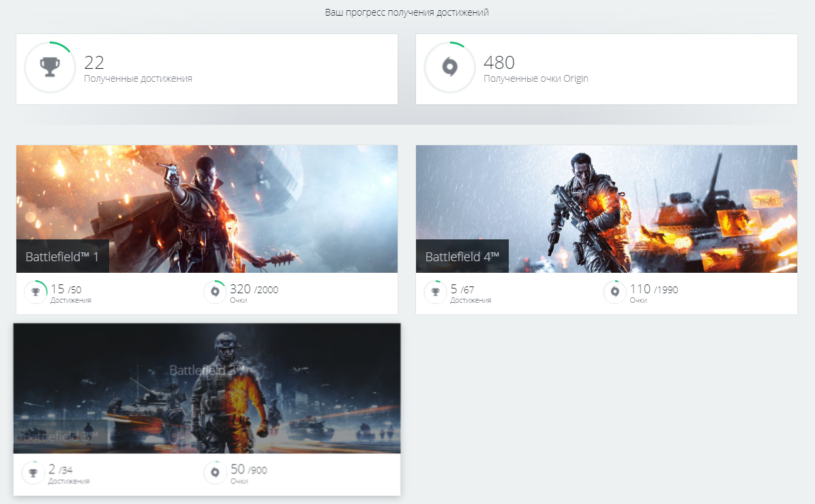Click the Battlefield 3 Origin points icon
Viewport: 815px width, 504px height.
[x=215, y=473]
